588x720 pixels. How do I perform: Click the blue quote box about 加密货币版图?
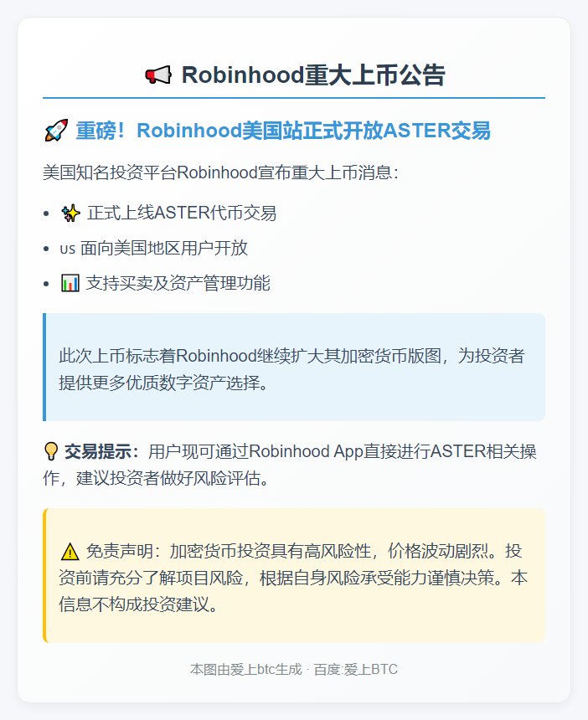294,368
